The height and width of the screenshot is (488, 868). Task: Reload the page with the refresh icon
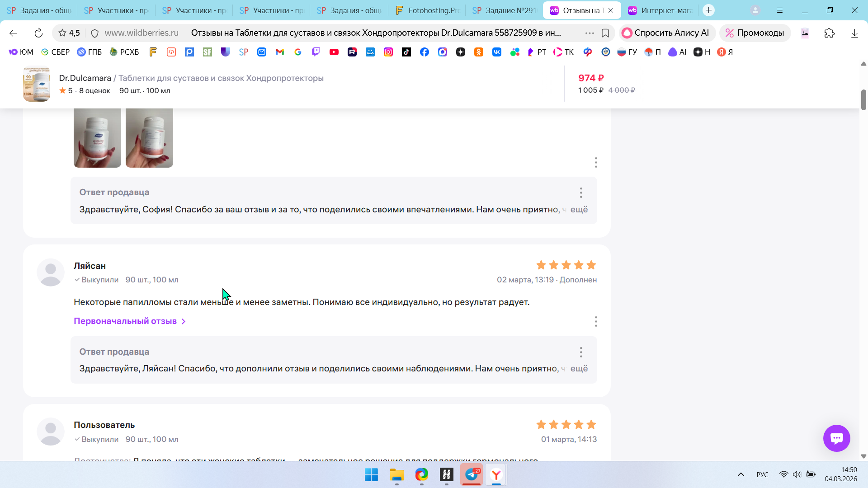click(38, 33)
